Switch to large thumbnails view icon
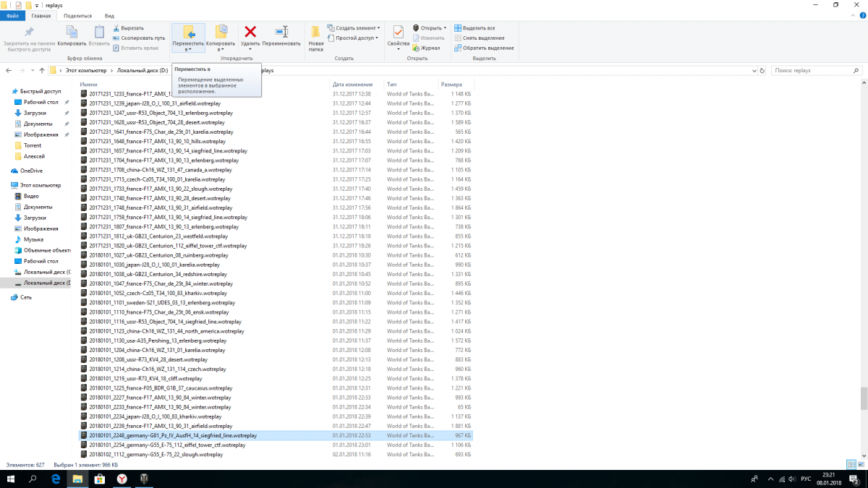 pyautogui.click(x=862, y=464)
